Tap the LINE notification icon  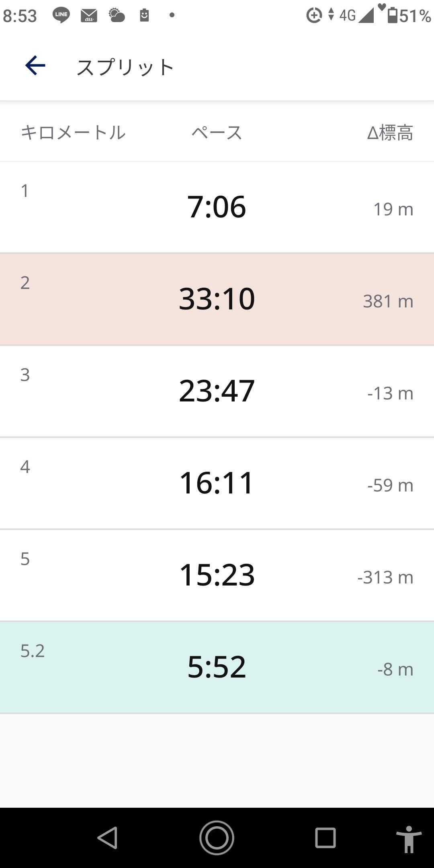[61, 15]
